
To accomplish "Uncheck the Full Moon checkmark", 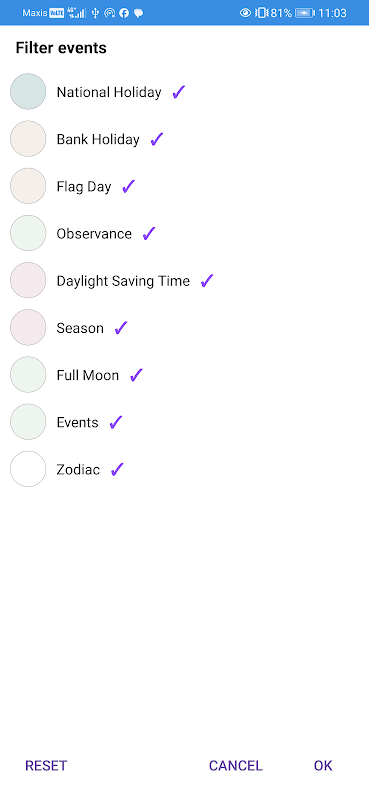I will pos(136,375).
